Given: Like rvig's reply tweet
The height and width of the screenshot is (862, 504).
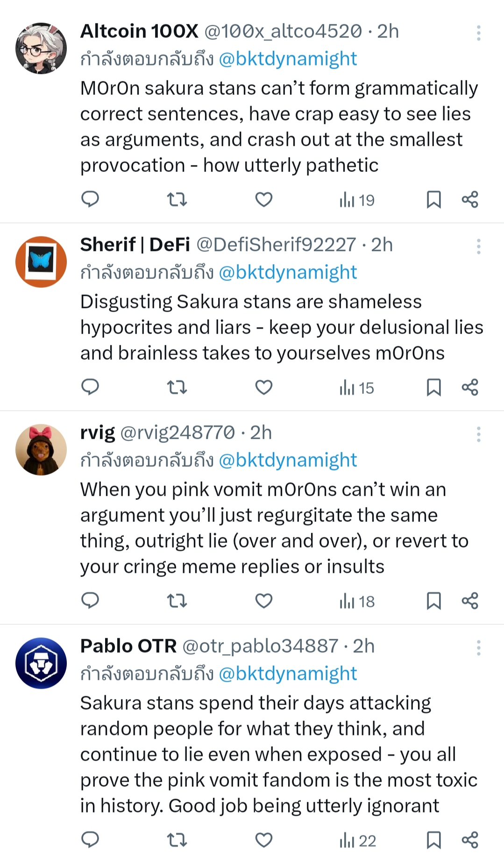Looking at the screenshot, I should click(x=263, y=601).
